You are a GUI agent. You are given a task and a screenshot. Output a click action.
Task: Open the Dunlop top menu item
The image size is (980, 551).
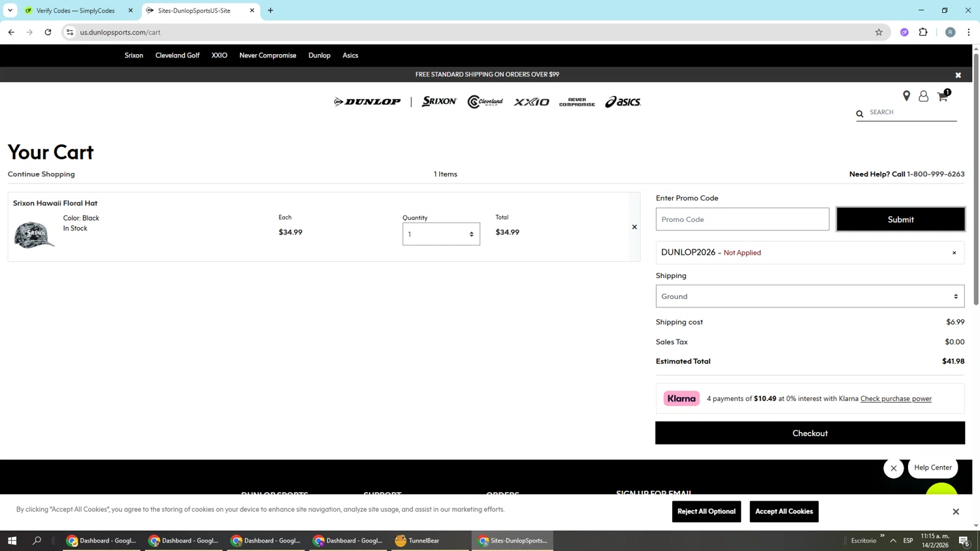click(319, 55)
